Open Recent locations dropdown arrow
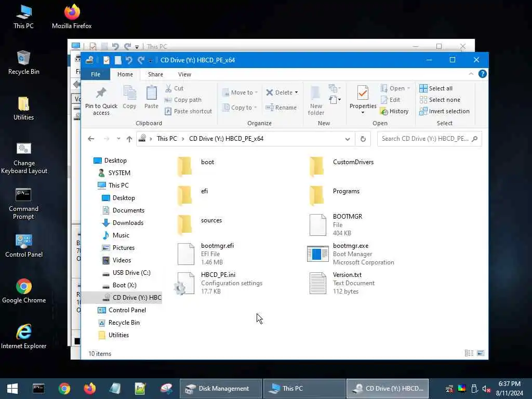Image resolution: width=532 pixels, height=399 pixels. (x=118, y=139)
